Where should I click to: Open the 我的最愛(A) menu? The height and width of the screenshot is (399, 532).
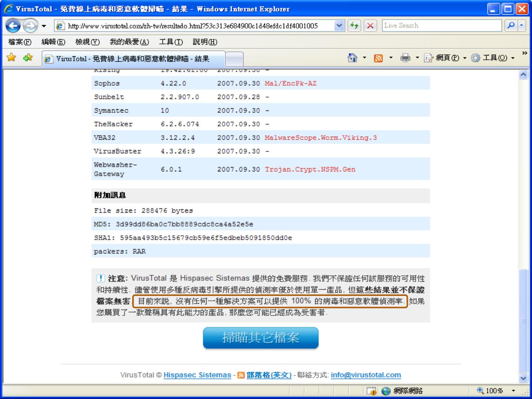tap(129, 42)
